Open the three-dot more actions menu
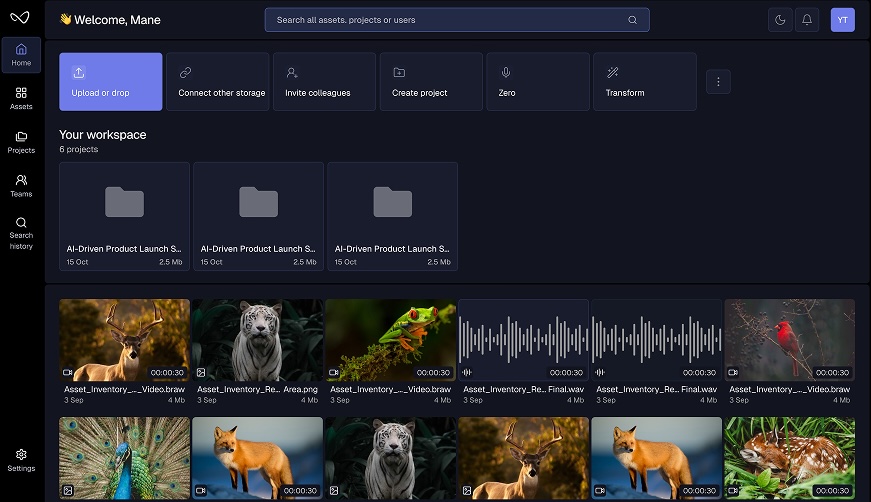 [x=718, y=82]
